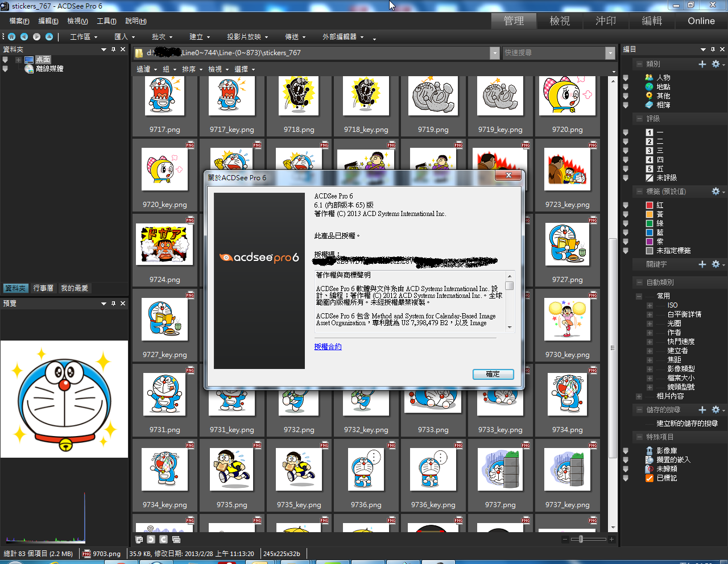This screenshot has height=564, width=728.
Task: Add a new category with the plus icon
Action: 702,64
